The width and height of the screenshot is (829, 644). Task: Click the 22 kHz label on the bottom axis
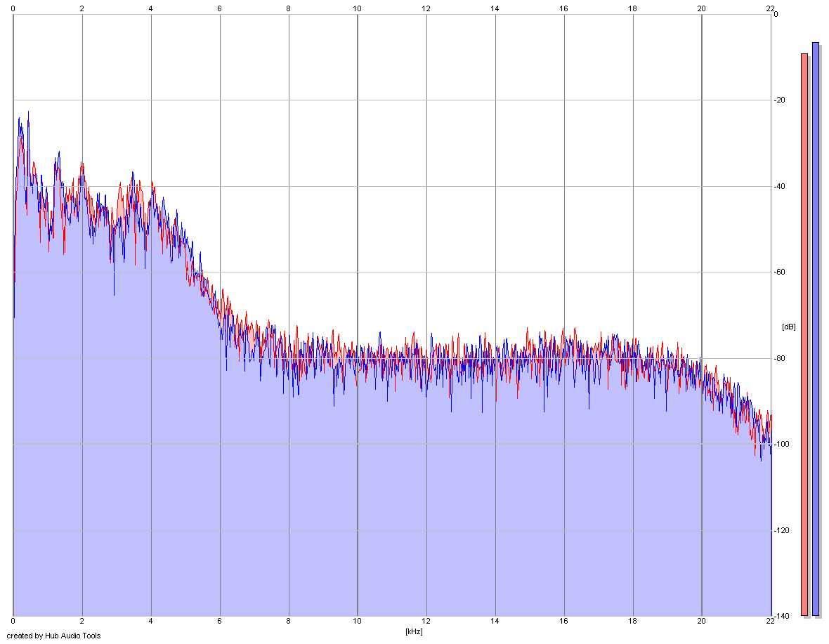click(770, 622)
